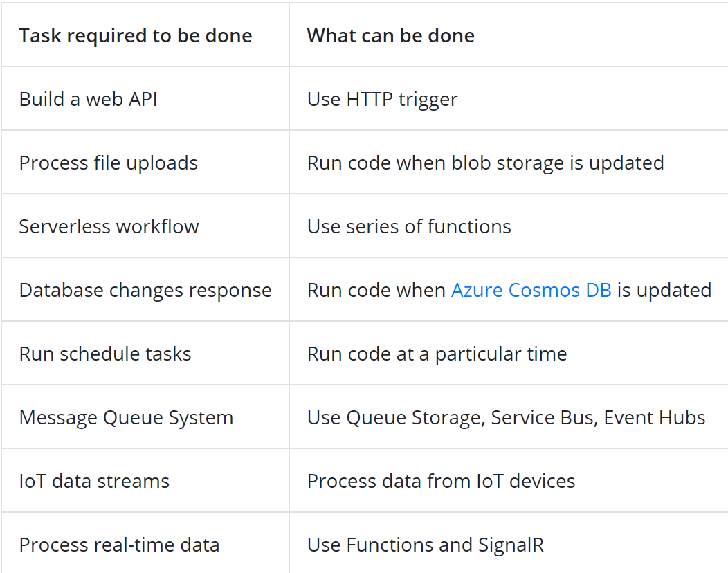Click the 'Process file uploads' cell
The image size is (728, 573).
(x=145, y=162)
